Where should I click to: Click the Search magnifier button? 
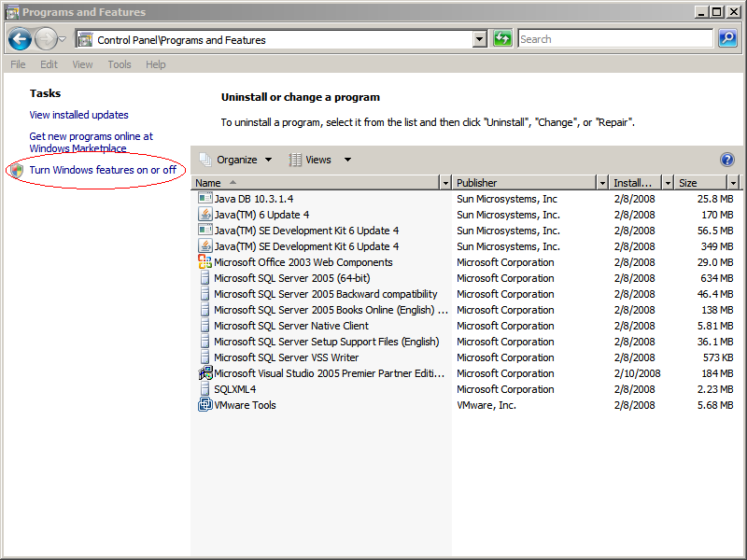(x=727, y=38)
